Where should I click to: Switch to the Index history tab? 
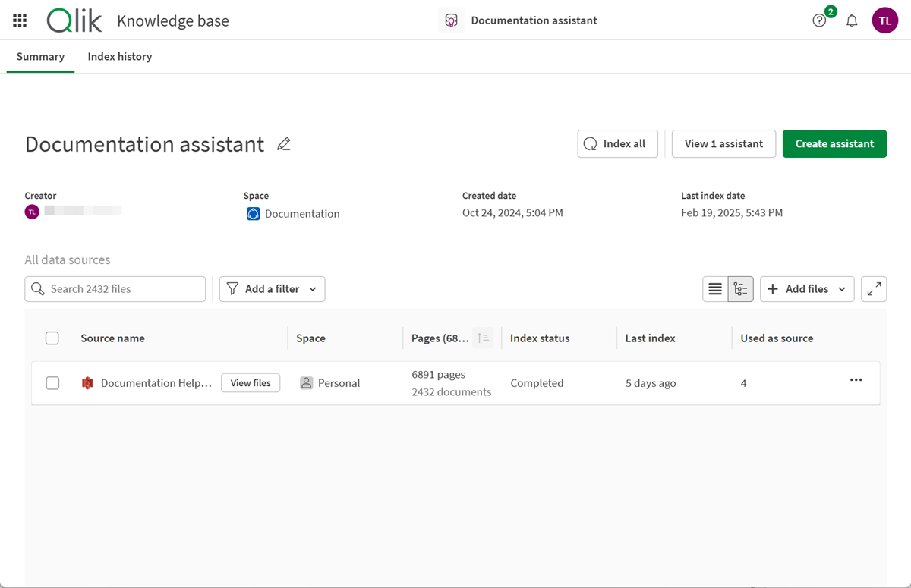(119, 57)
